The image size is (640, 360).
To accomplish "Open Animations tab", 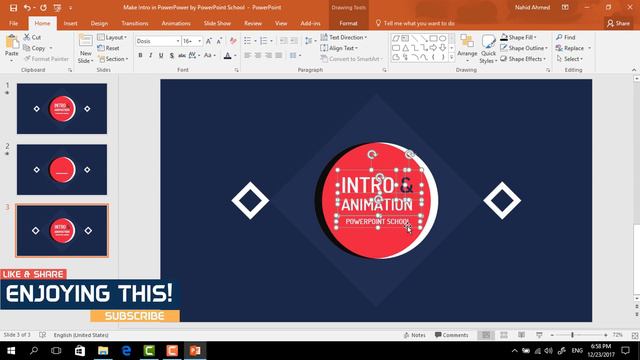I will (x=176, y=23).
